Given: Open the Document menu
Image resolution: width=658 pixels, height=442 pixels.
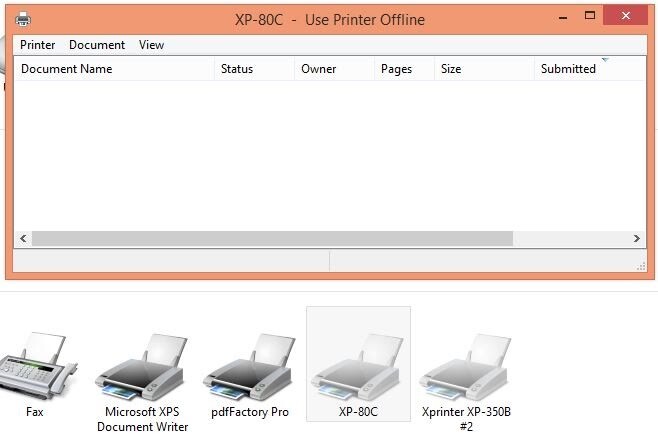Looking at the screenshot, I should coord(97,45).
